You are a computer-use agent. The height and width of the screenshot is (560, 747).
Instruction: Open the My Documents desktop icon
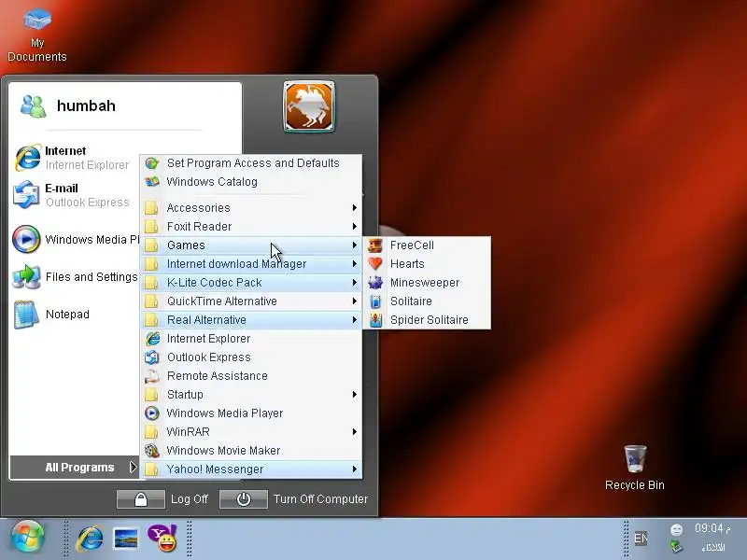tap(37, 35)
